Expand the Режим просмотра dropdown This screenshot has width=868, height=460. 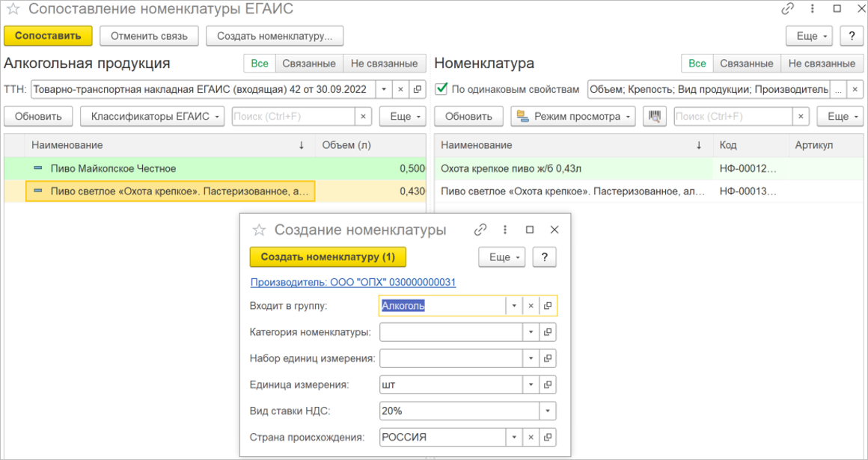tap(573, 117)
